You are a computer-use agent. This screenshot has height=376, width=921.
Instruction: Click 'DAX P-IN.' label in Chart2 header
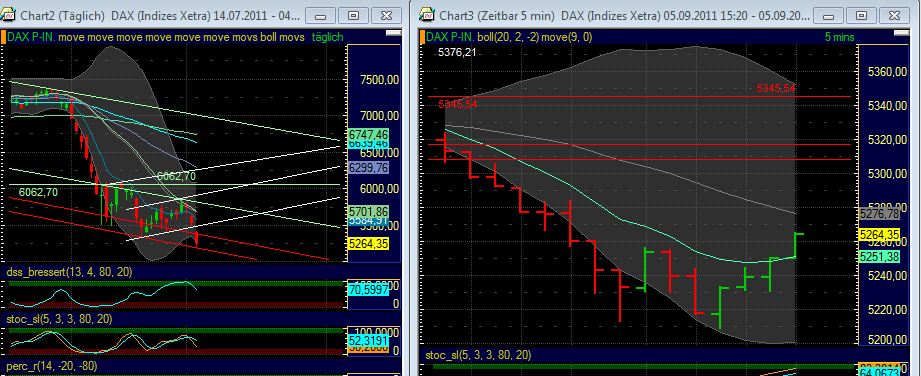(32, 37)
